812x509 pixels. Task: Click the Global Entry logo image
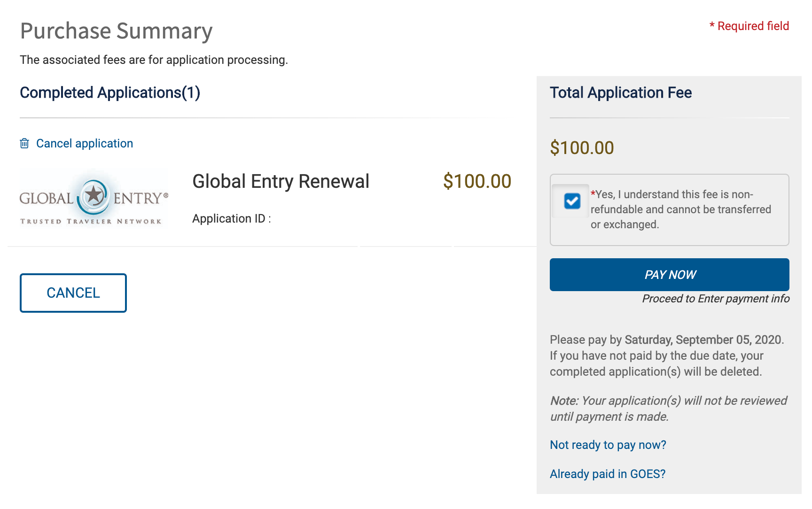(94, 199)
